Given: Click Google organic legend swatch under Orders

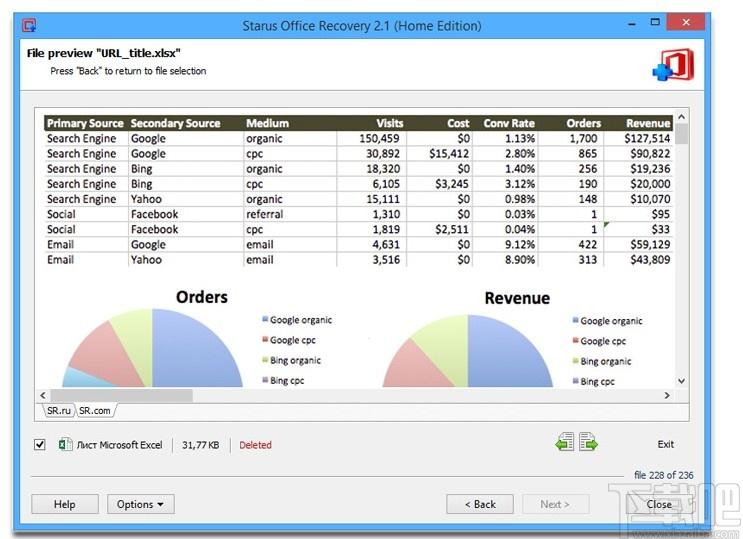Looking at the screenshot, I should click(x=265, y=319).
